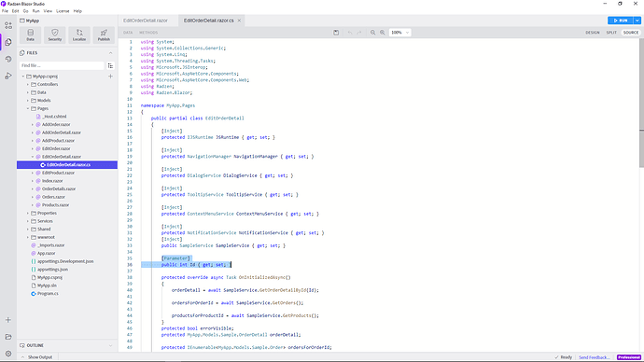Open App.razor file

pos(46,254)
